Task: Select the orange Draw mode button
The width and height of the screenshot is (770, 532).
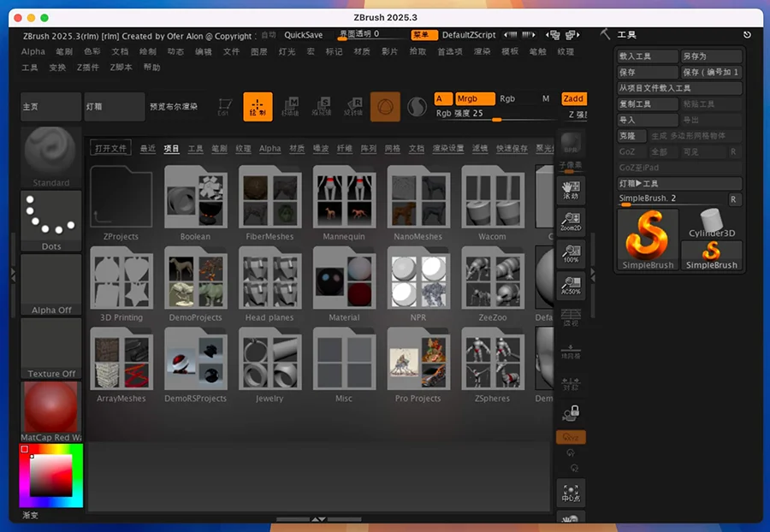Action: coord(258,107)
